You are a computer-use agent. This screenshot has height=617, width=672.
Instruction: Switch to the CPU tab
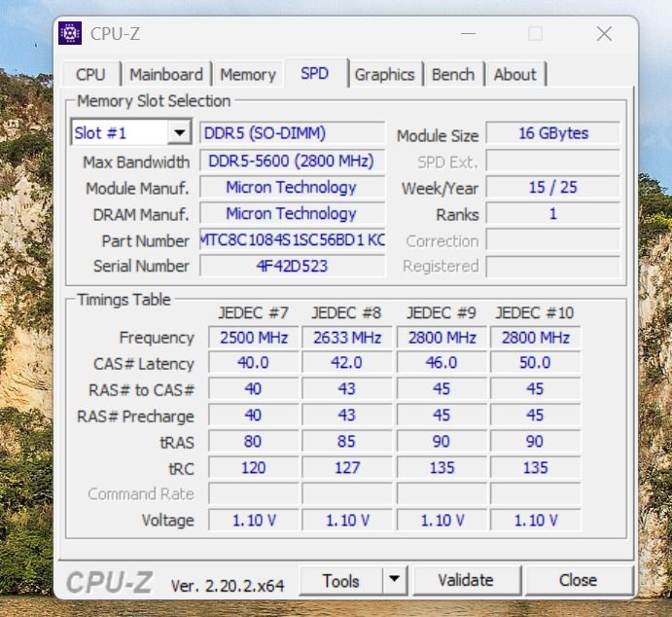(x=90, y=75)
